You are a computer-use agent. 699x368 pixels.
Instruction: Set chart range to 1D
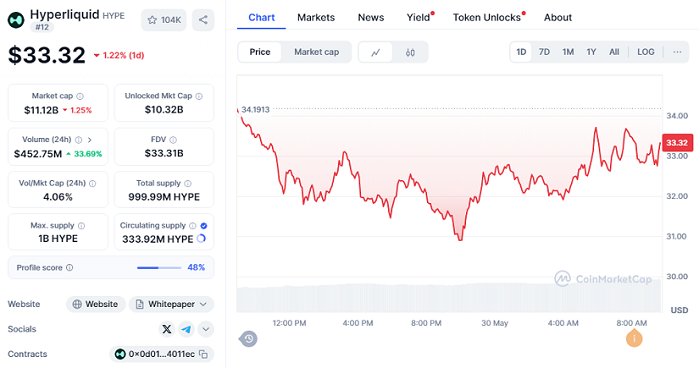point(521,52)
